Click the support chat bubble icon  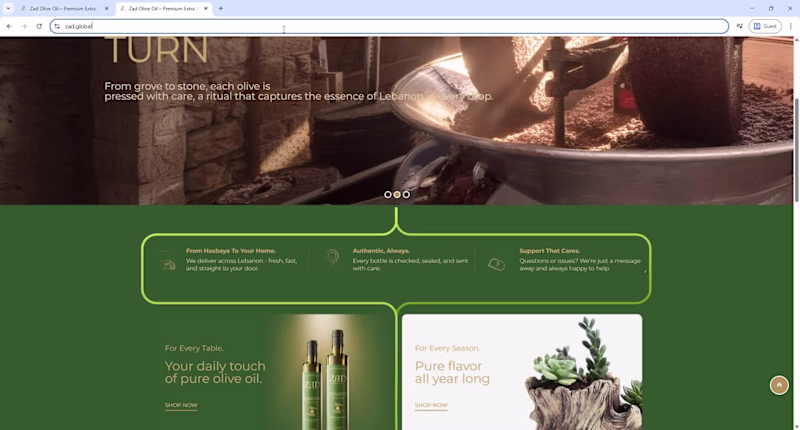click(496, 264)
